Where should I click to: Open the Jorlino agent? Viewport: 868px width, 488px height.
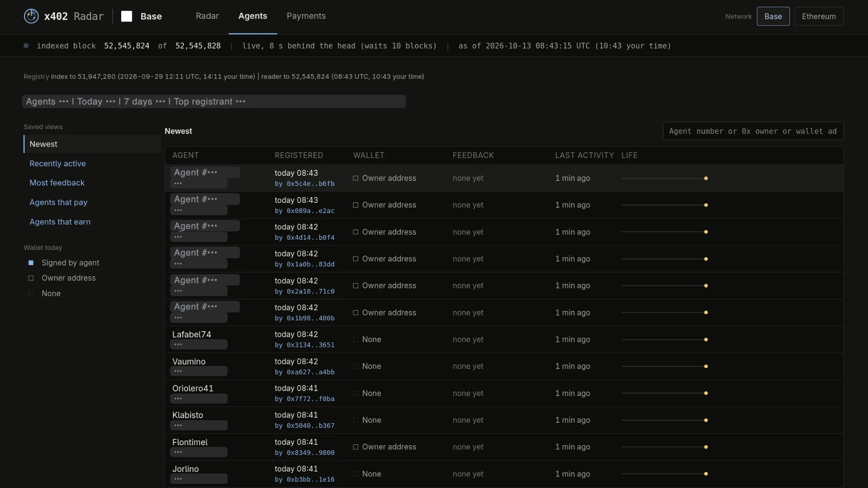(x=185, y=469)
